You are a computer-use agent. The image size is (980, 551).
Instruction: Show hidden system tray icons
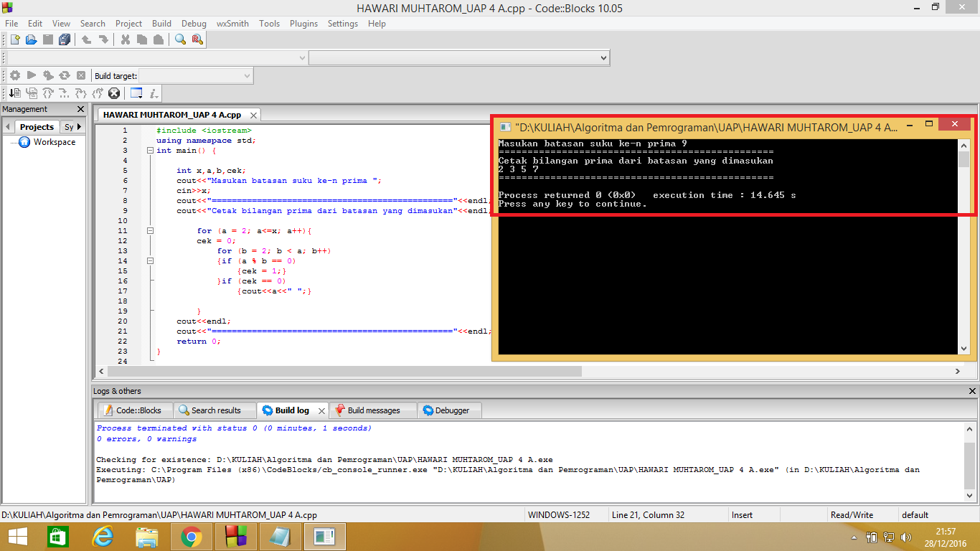854,537
